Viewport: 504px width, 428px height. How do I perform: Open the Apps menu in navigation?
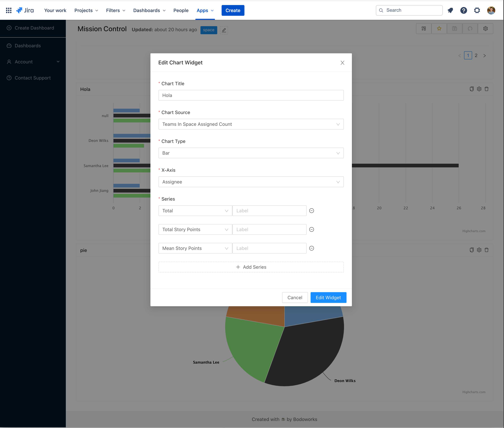(205, 10)
